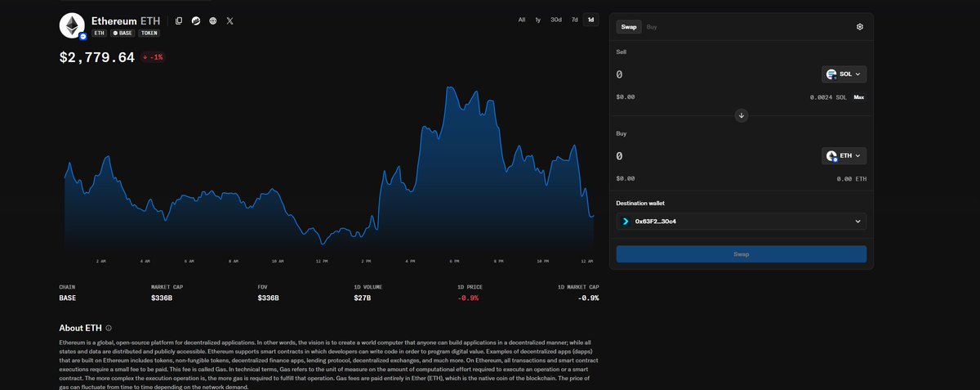This screenshot has height=390, width=980.
Task: Select the Swap tab
Action: click(x=629, y=27)
